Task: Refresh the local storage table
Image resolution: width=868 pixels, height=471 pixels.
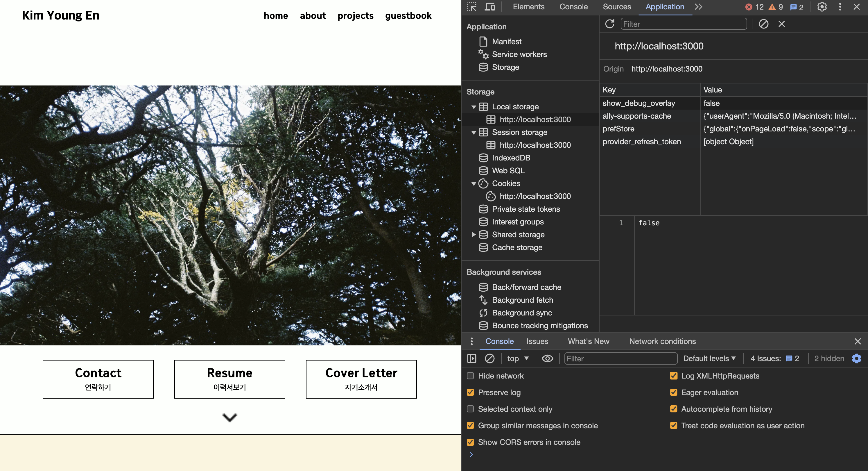Action: click(609, 24)
